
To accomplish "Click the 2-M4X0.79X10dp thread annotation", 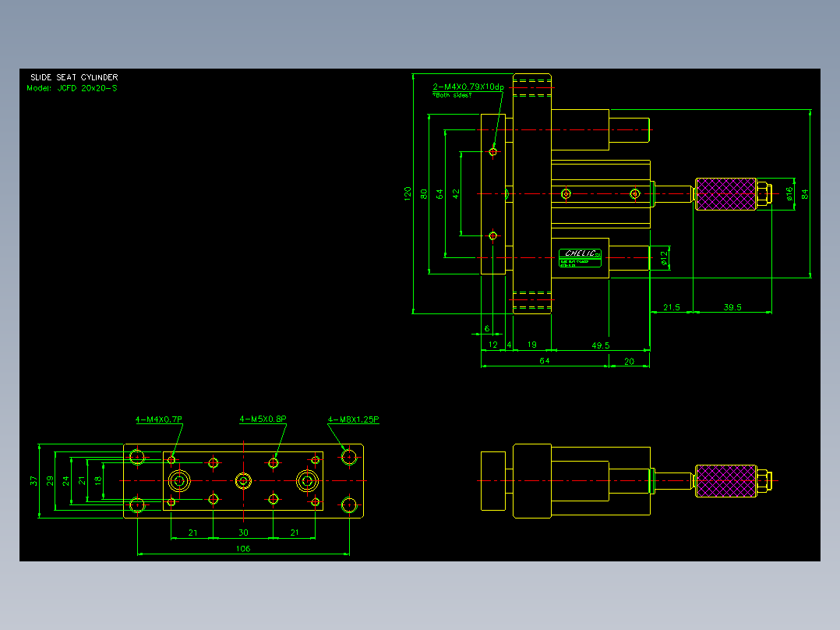I will click(x=468, y=87).
